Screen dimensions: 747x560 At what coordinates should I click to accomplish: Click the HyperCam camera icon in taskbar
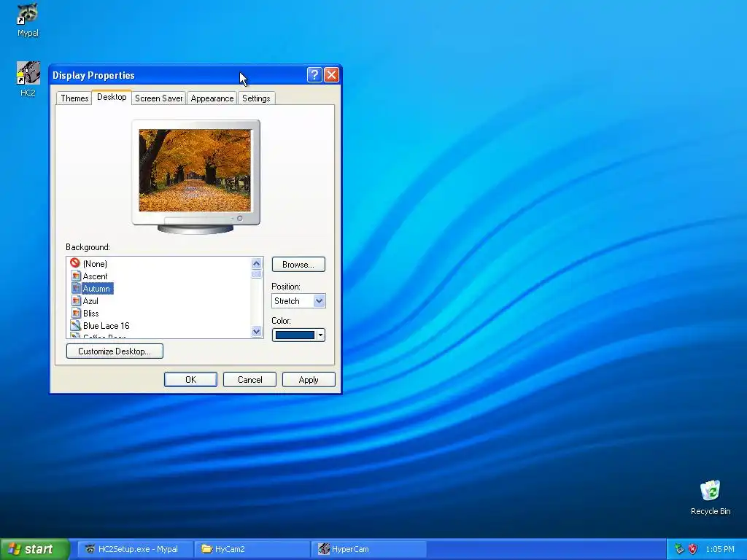pyautogui.click(x=324, y=549)
